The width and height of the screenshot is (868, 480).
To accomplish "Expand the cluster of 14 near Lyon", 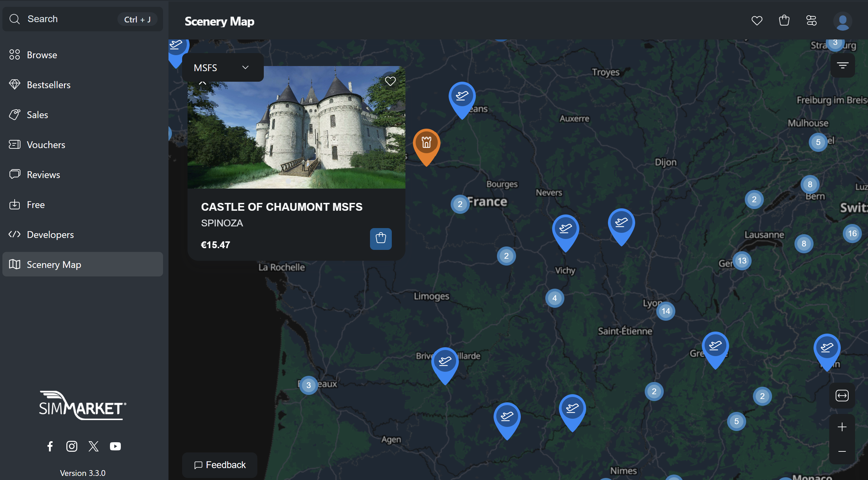I will [665, 311].
